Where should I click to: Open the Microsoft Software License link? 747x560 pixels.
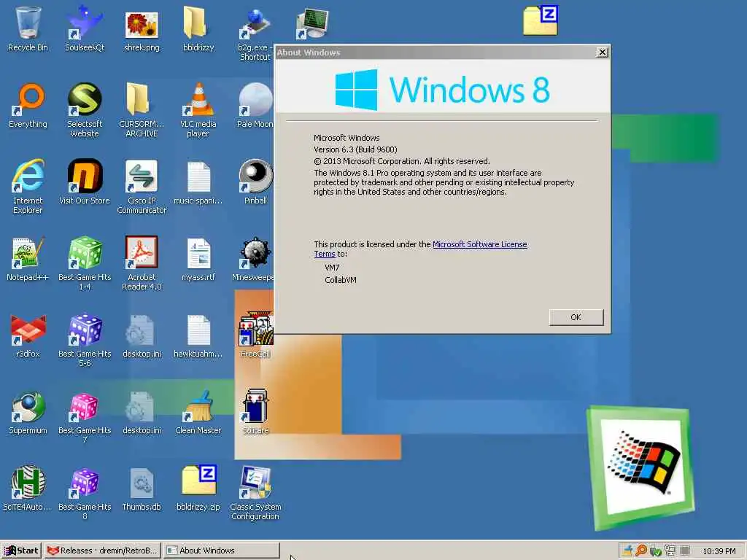(x=479, y=244)
